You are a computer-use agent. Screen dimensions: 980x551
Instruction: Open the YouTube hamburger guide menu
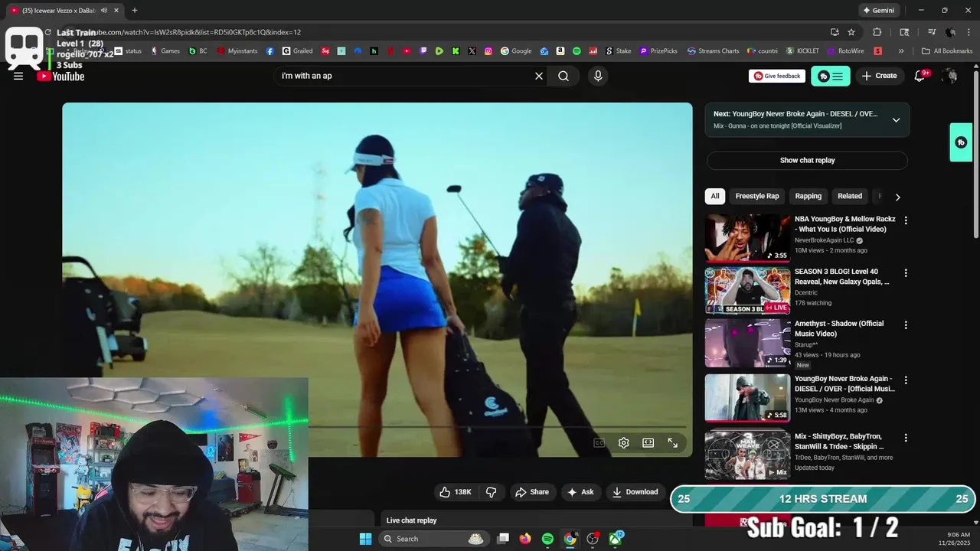[18, 76]
